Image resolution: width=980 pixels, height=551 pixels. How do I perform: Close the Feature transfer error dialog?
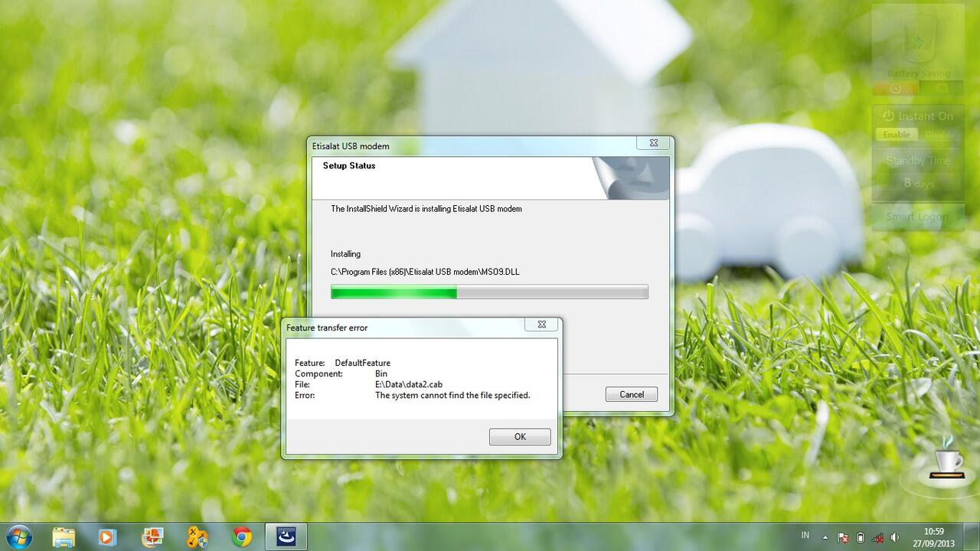(541, 324)
